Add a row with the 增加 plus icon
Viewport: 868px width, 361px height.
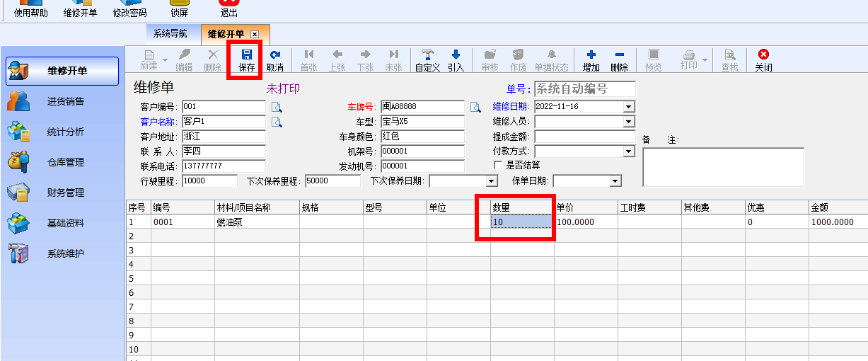tap(591, 55)
